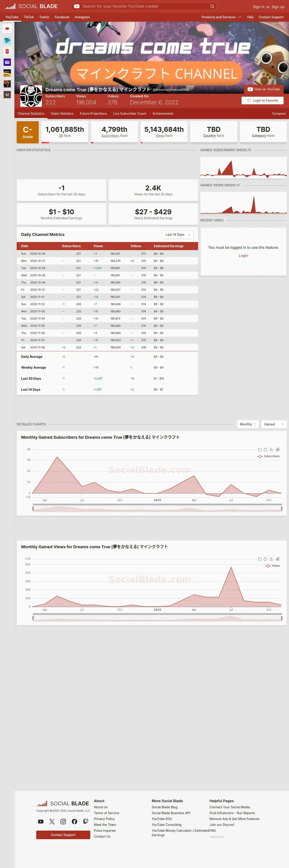Open the brown 'M' channel in sidebar
The height and width of the screenshot is (868, 289).
7,95
